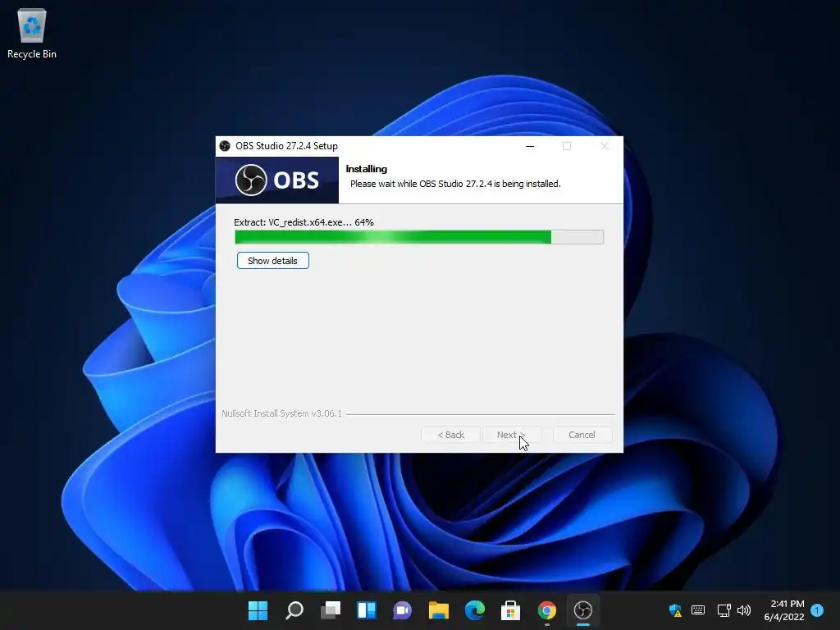Launch Google Chrome from the taskbar
The width and height of the screenshot is (840, 630).
pos(547,610)
